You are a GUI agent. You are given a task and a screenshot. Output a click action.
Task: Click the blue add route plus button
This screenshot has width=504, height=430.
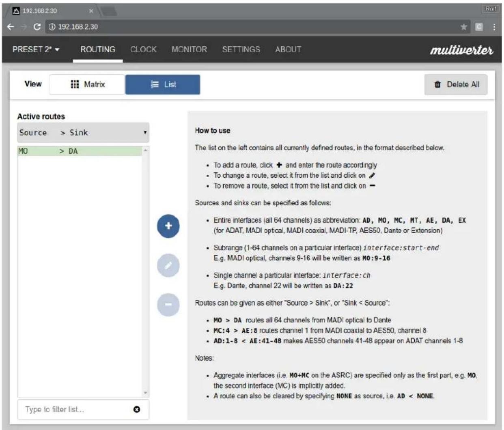[x=168, y=226]
